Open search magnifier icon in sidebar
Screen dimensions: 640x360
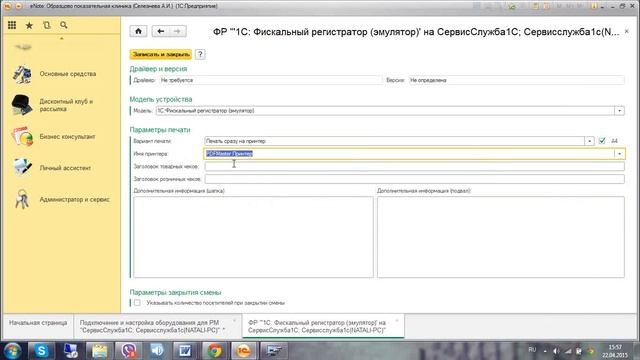pyautogui.click(x=64, y=25)
